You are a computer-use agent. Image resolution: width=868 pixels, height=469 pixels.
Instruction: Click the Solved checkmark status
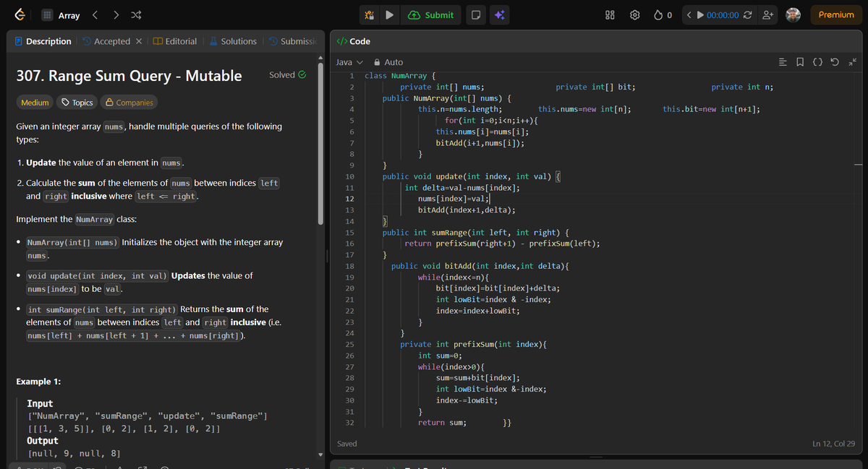[x=287, y=75]
